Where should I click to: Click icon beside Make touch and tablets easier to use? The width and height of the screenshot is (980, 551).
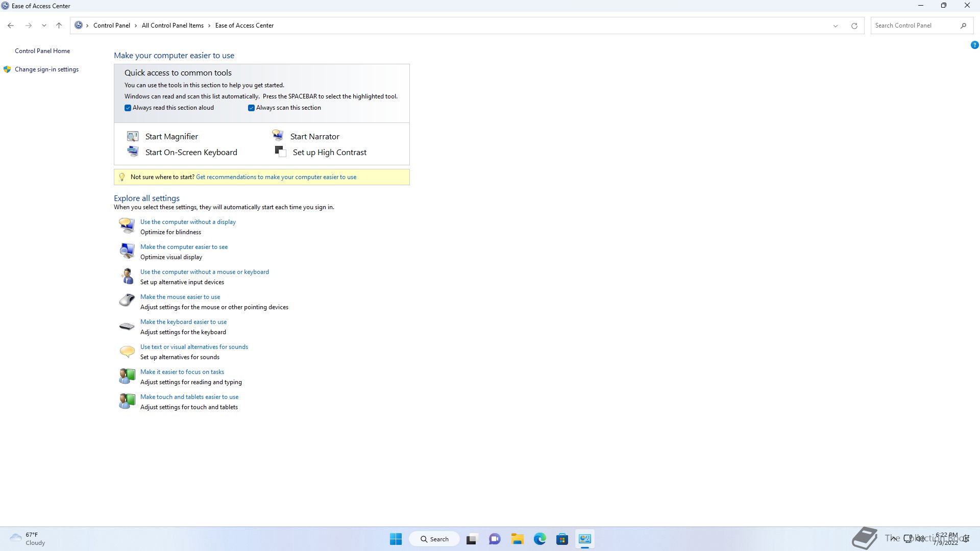[127, 401]
